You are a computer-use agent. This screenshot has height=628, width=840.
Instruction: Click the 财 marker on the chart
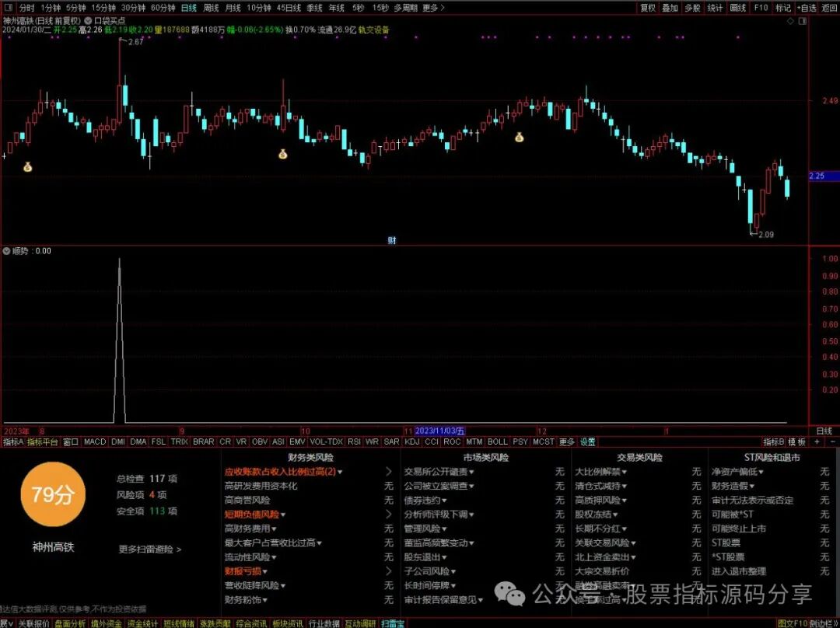pyautogui.click(x=391, y=240)
